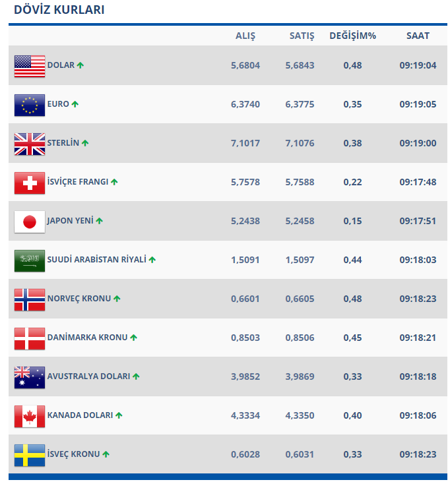The width and height of the screenshot is (448, 482).
Task: Open the EURO currency link
Action: (58, 104)
